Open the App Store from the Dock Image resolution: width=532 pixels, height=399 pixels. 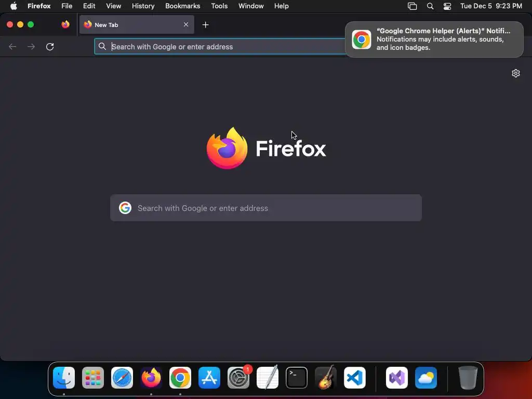click(x=209, y=378)
